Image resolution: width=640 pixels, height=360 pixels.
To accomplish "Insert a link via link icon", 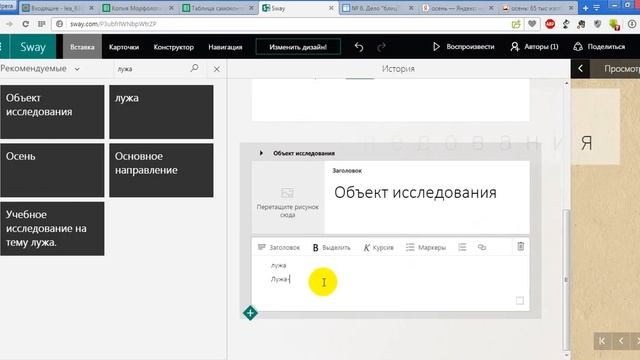I will coord(482,247).
